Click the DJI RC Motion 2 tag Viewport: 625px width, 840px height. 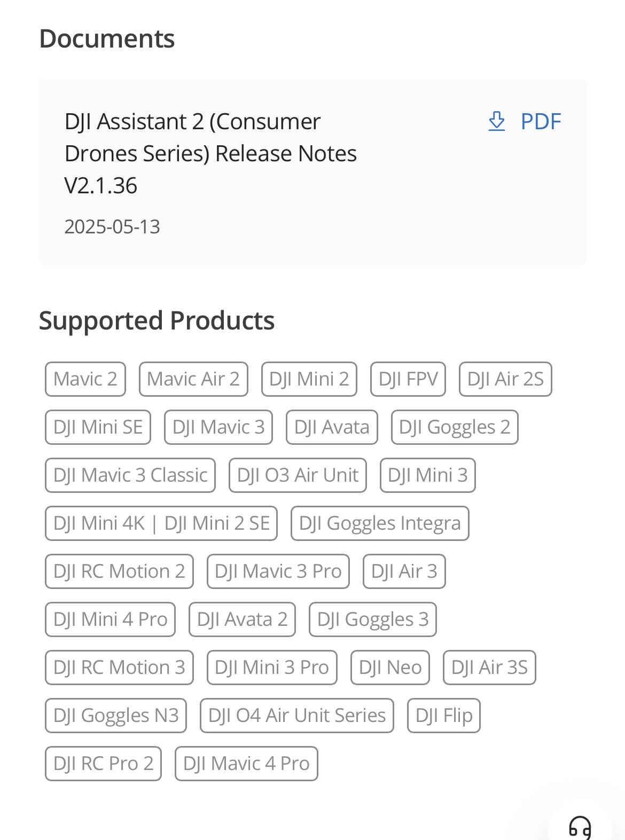pos(119,571)
